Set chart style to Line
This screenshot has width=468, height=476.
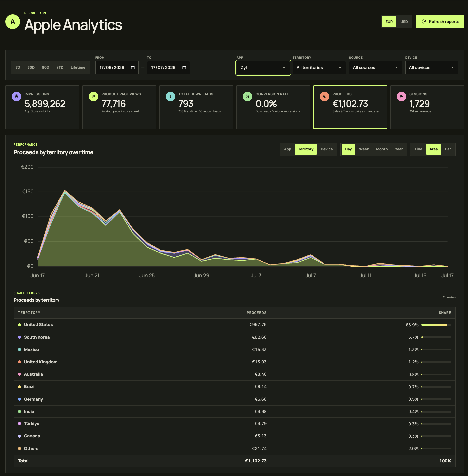pyautogui.click(x=418, y=149)
